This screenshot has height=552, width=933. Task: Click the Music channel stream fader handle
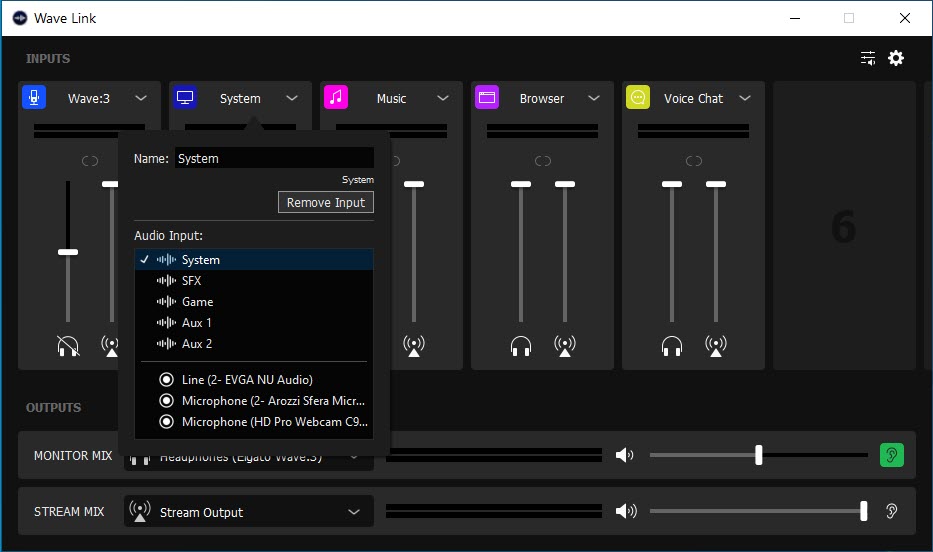click(x=414, y=184)
